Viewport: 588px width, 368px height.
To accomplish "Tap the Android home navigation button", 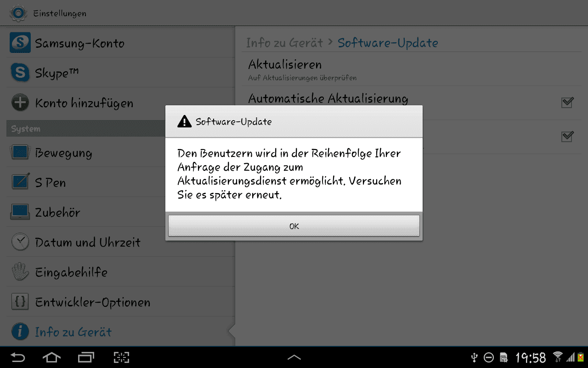I will click(51, 357).
